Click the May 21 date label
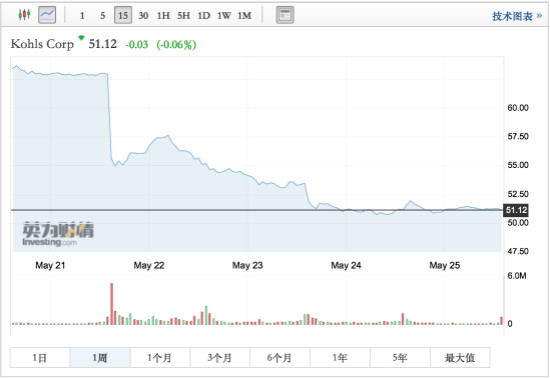The image size is (550, 378). [x=50, y=265]
